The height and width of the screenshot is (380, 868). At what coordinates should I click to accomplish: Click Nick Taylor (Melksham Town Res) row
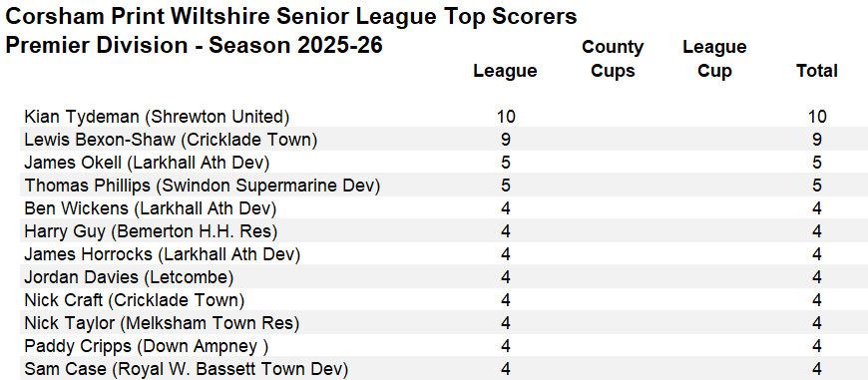pyautogui.click(x=444, y=323)
